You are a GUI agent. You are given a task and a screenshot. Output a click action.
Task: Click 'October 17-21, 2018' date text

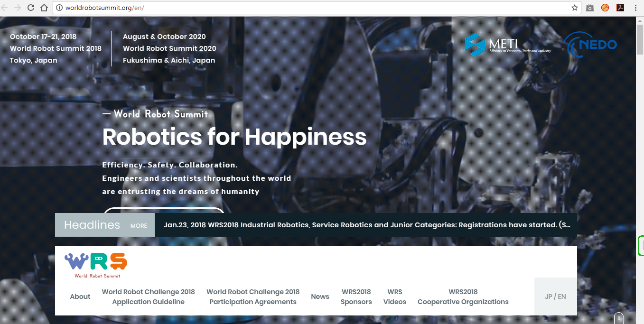click(43, 37)
